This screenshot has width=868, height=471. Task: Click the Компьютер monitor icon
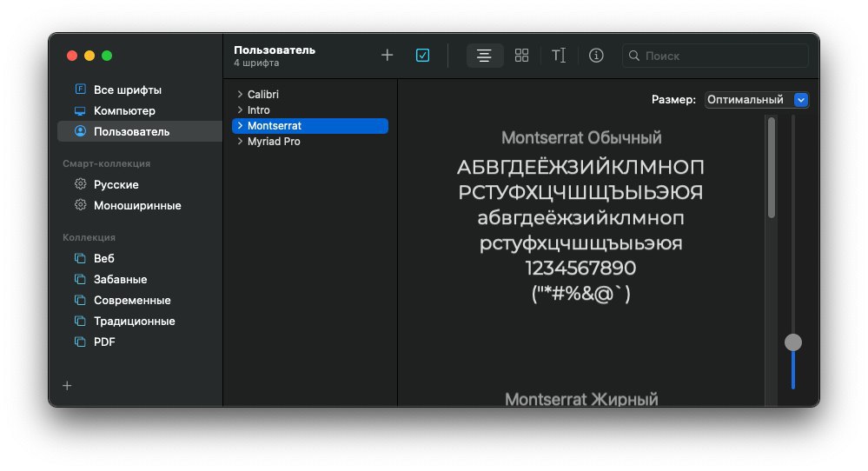tap(80, 110)
